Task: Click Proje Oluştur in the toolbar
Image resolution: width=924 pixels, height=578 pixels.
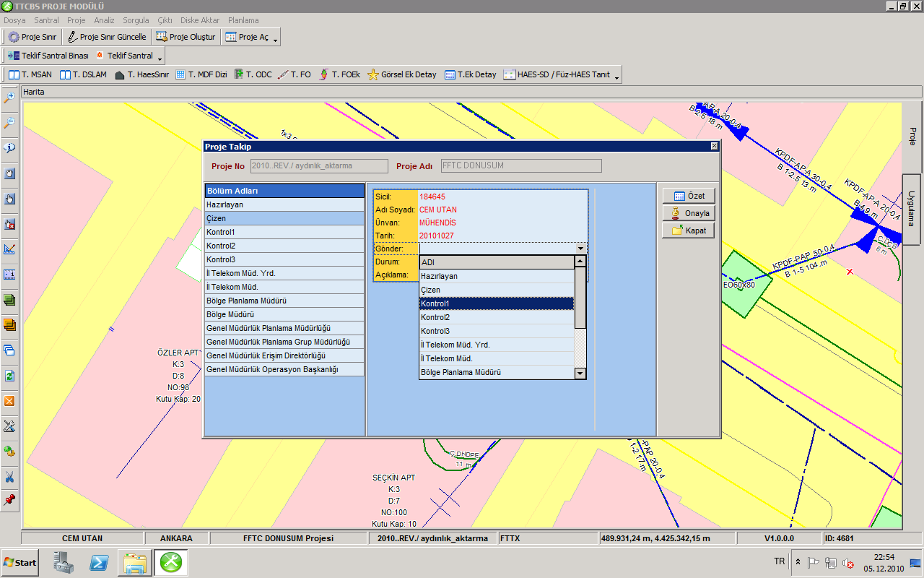Action: [186, 37]
